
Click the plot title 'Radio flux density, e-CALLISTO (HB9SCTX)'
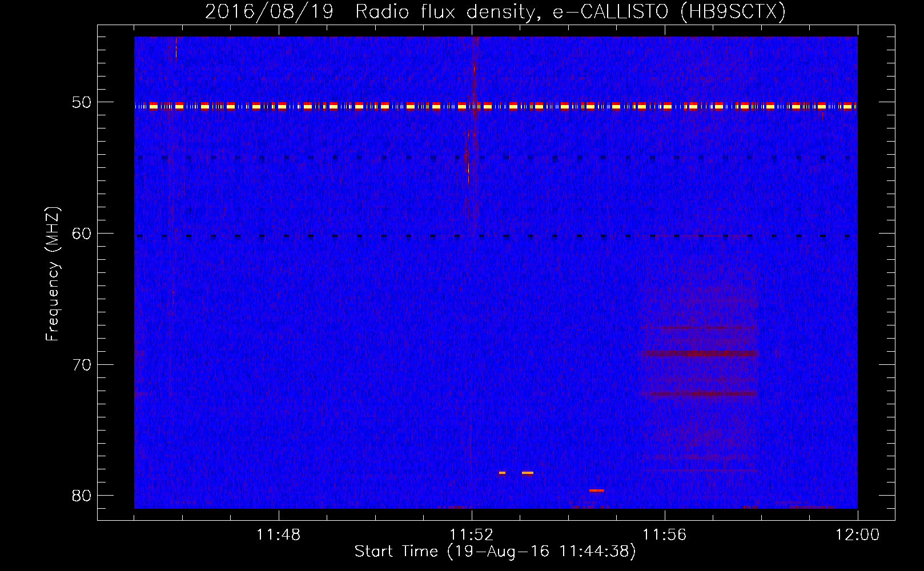(x=570, y=12)
